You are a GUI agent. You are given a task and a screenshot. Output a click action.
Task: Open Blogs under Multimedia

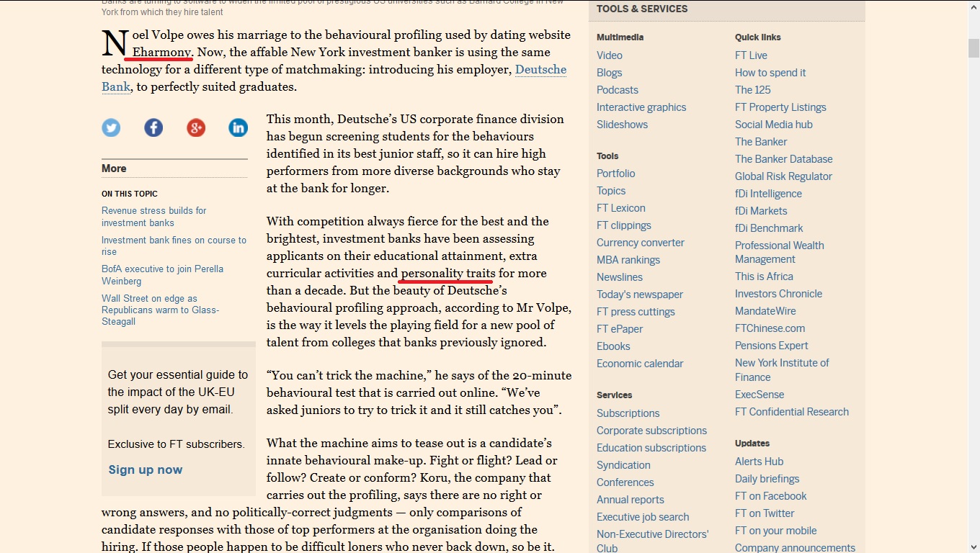click(609, 73)
